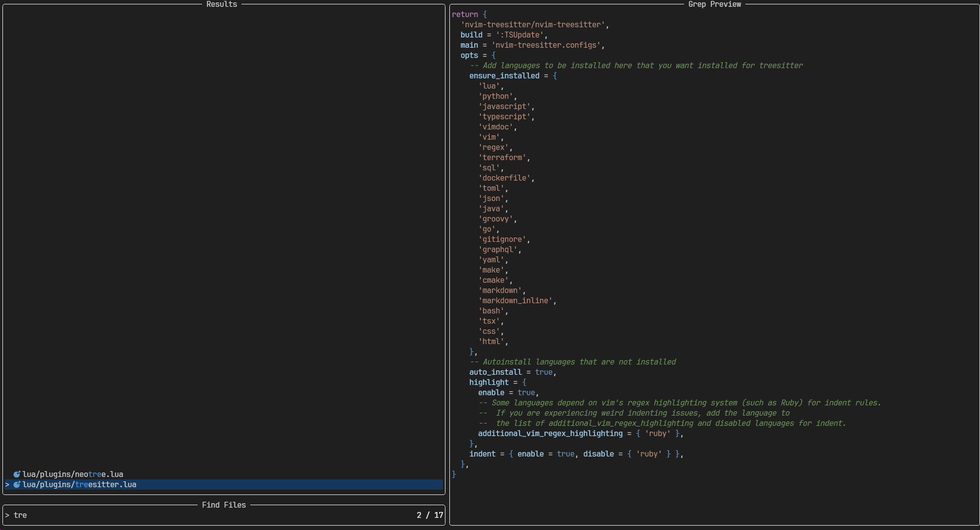Click the Lua icon beside treesitter.lua
The image size is (980, 530).
[x=17, y=485]
